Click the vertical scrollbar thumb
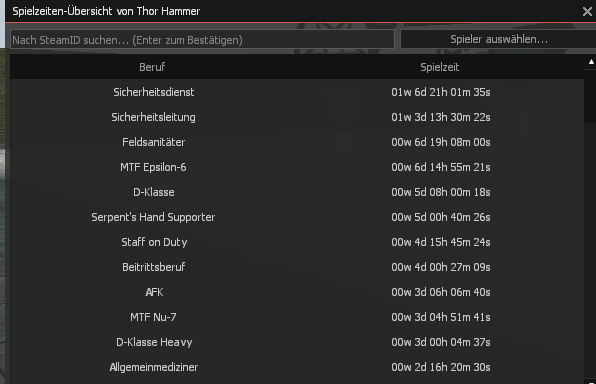 (590, 96)
